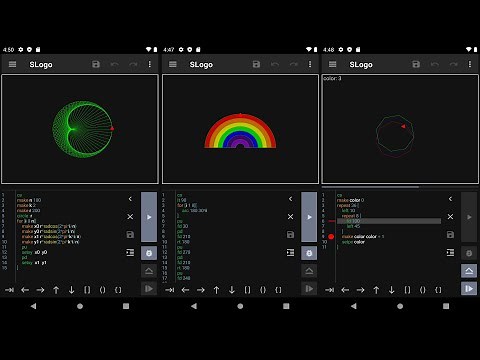Screen dimensions: 480x360
Task: Save the file from green spiral screen's top bar
Action: [x=96, y=64]
